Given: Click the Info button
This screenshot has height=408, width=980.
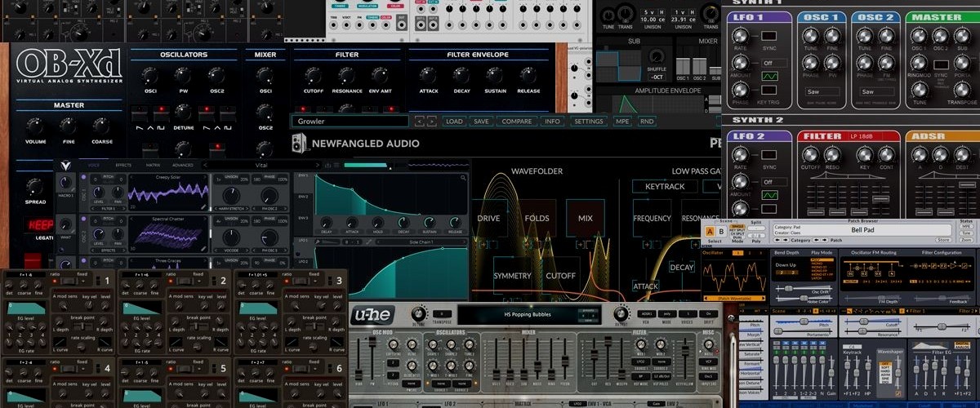Looking at the screenshot, I should click(553, 122).
